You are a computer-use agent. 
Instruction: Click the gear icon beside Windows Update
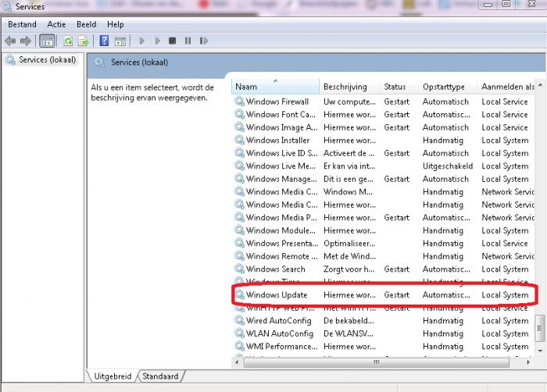pos(239,294)
